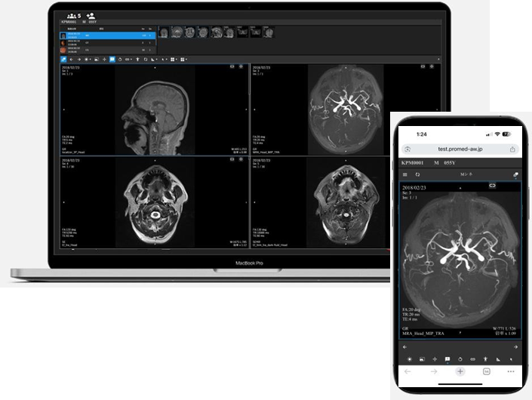Open dropdown arrow beside first grid layout icon
Screen dimensions: 532x400
(177, 60)
